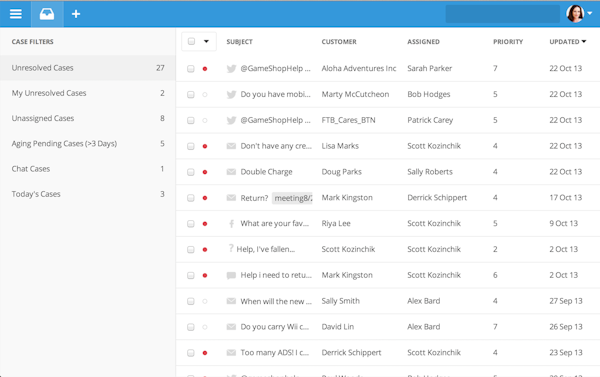Viewport: 600px width, 377px height.
Task: Click the meeting8 label tag on Return? case
Action: (292, 198)
